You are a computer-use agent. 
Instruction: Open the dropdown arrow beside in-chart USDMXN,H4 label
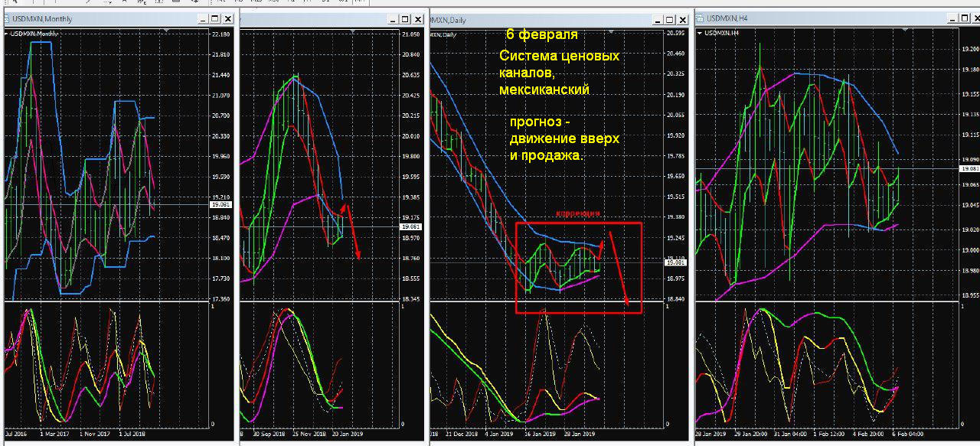700,34
